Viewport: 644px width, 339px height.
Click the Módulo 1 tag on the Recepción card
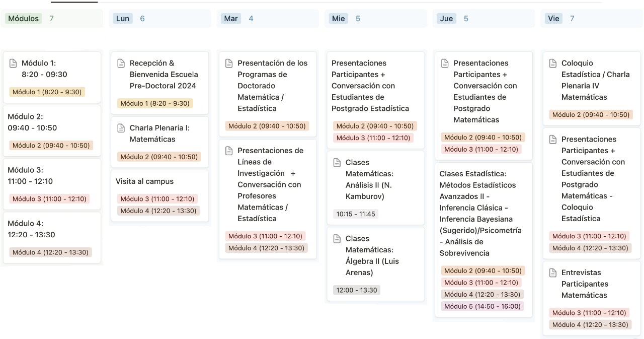pyautogui.click(x=155, y=103)
